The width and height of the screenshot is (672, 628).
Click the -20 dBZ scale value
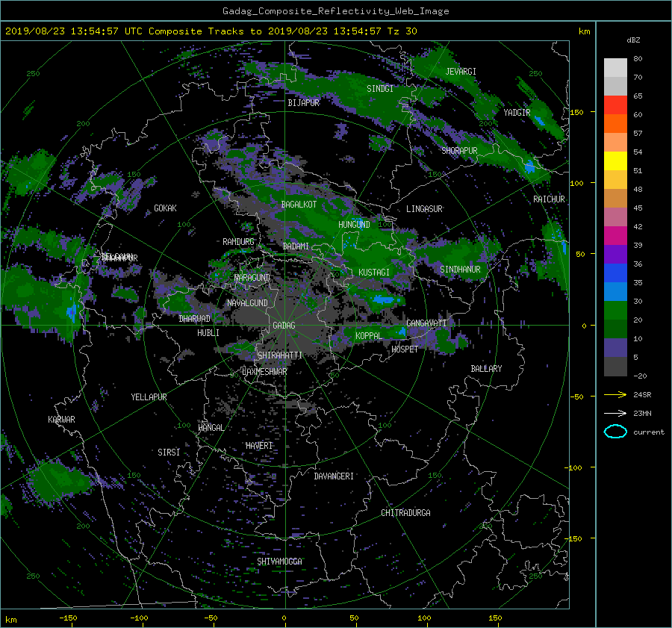[639, 376]
